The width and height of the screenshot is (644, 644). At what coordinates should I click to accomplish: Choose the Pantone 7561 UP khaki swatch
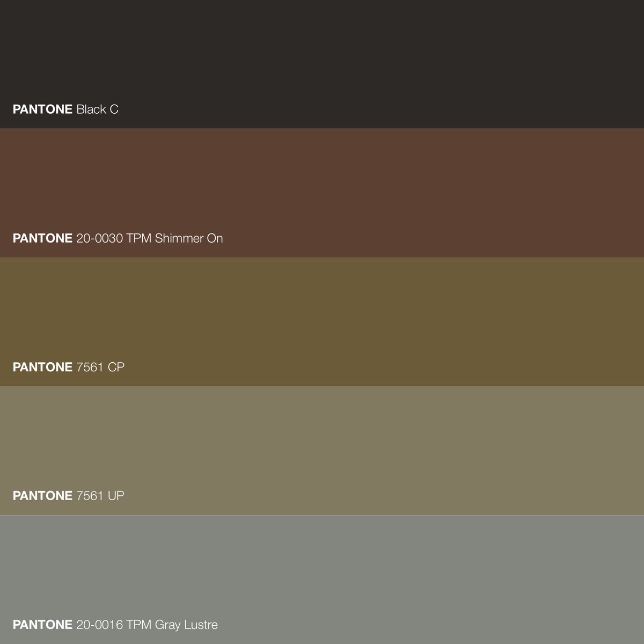(322, 451)
